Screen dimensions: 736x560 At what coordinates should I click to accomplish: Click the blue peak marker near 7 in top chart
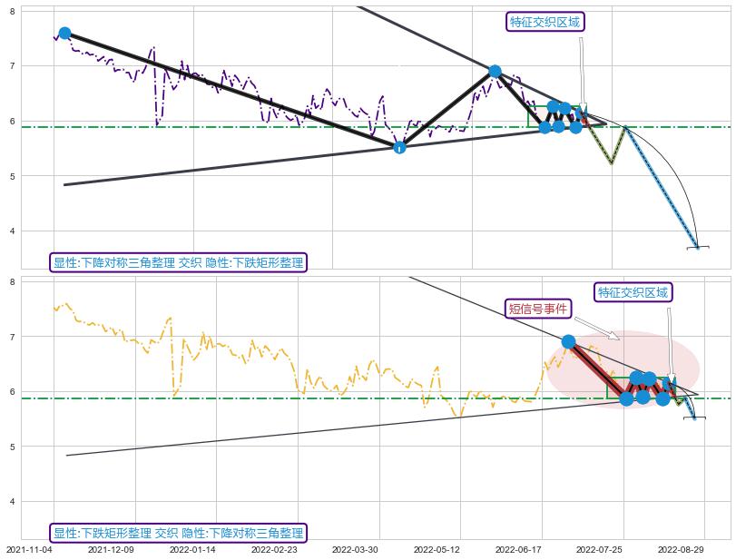pos(495,71)
